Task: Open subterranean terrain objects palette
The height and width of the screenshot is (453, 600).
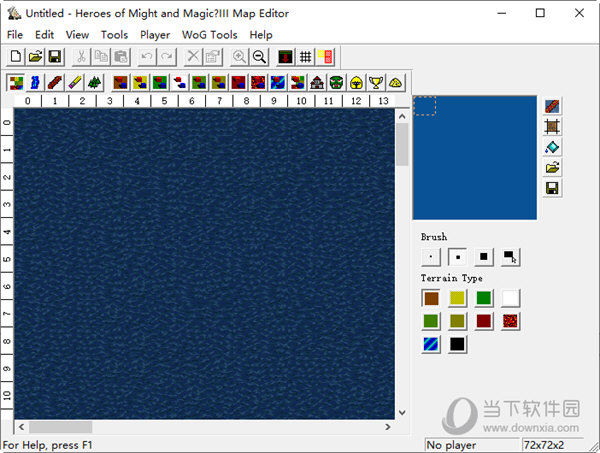Action: pyautogui.click(x=238, y=82)
